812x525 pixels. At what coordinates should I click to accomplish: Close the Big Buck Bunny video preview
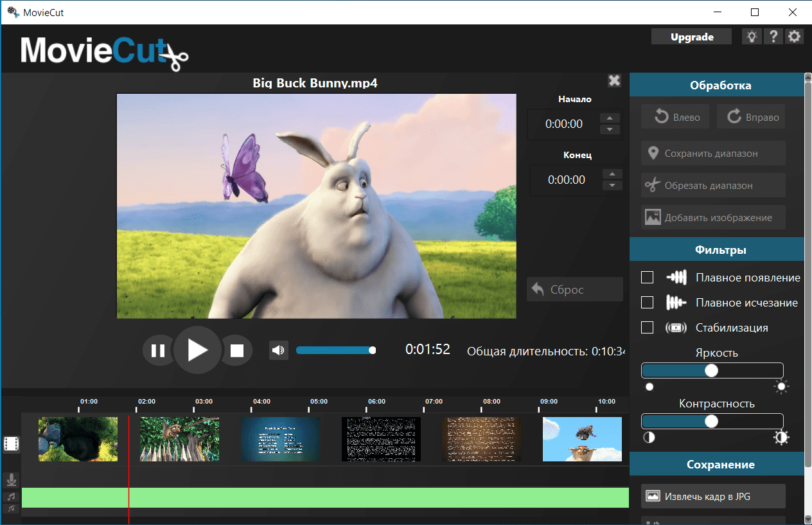tap(615, 80)
